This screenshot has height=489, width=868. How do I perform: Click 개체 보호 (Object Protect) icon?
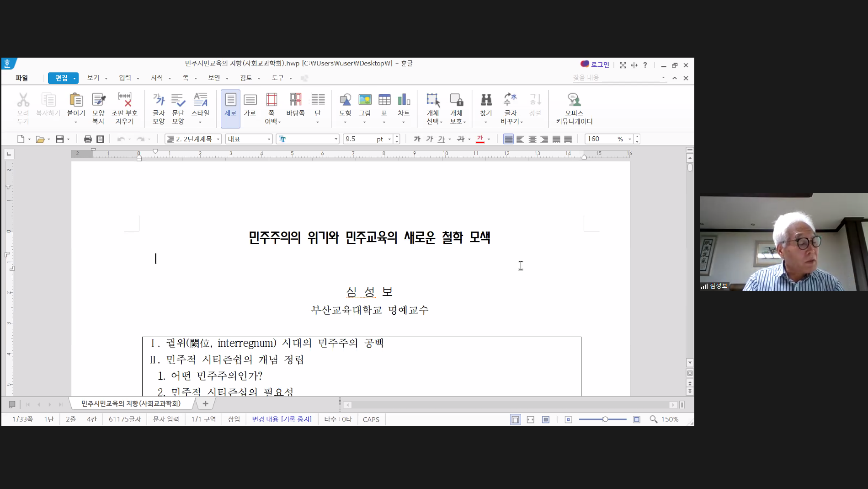click(x=456, y=100)
